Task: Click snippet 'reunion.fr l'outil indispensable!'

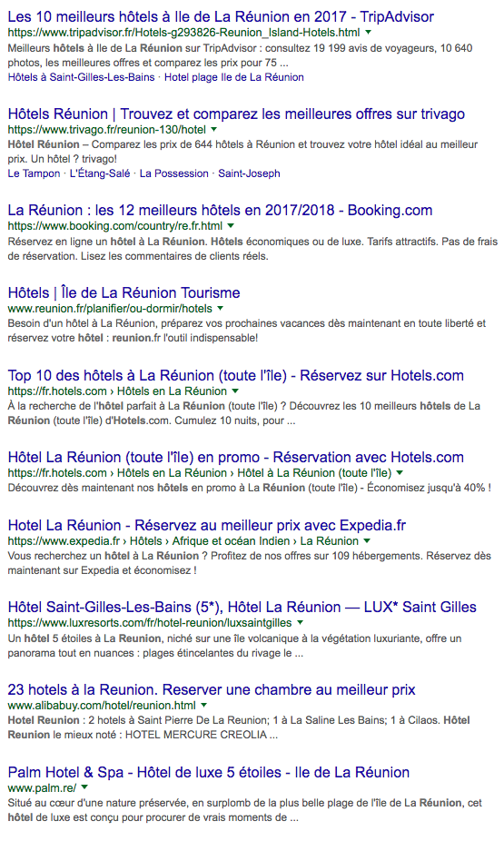Action: (247, 331)
